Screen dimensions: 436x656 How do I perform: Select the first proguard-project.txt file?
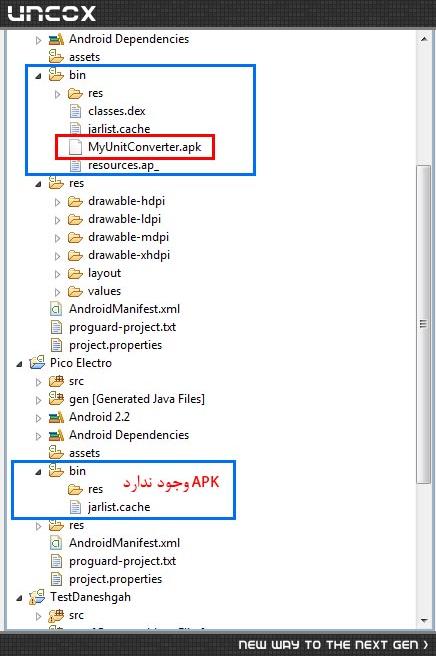[122, 327]
